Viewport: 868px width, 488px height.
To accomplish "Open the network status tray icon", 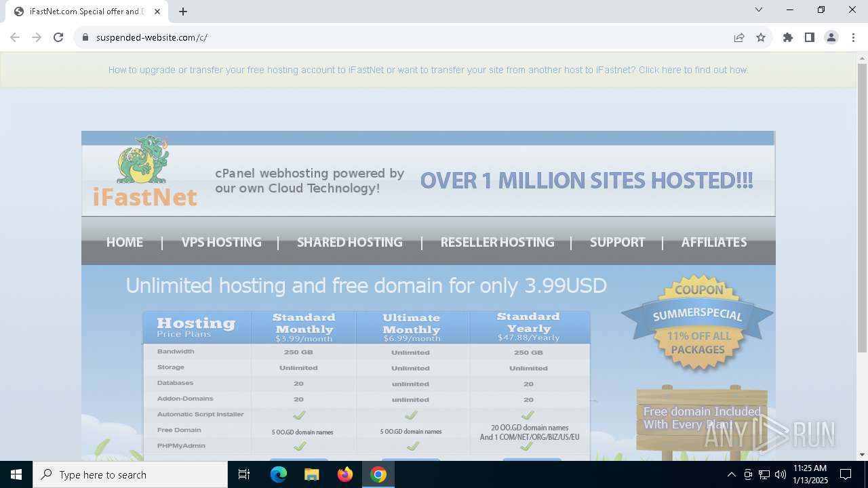I will [x=764, y=474].
